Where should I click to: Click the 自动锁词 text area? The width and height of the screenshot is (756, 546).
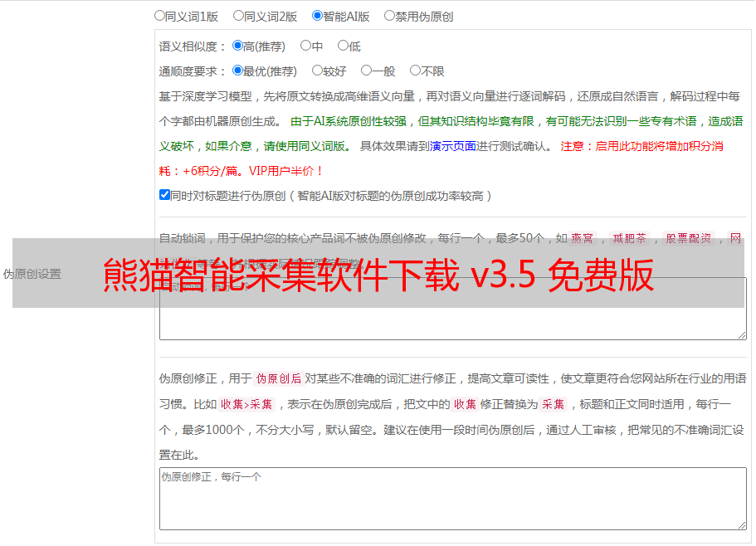tap(453, 309)
